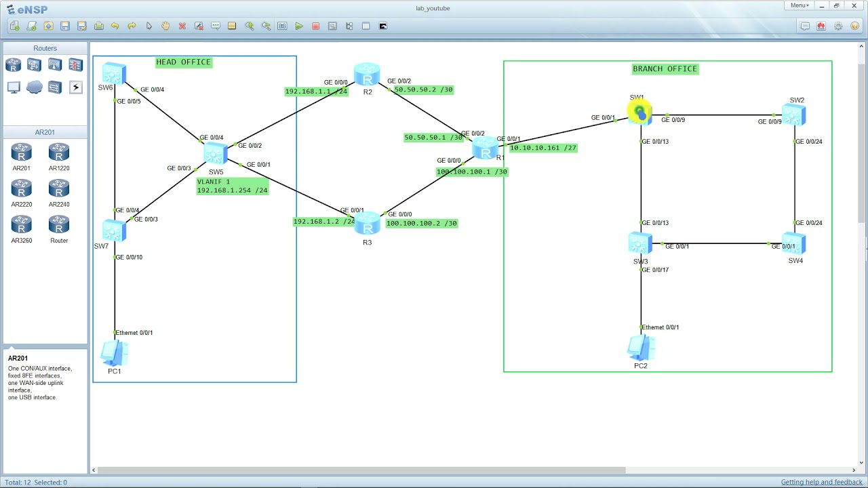Select the Cloud device category icon

coord(34,87)
